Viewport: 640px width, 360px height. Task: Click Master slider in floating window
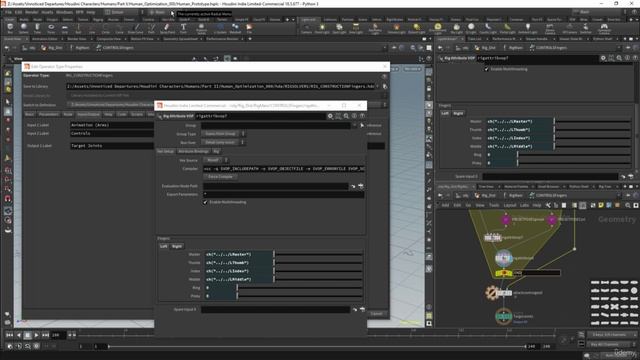(x=318, y=254)
